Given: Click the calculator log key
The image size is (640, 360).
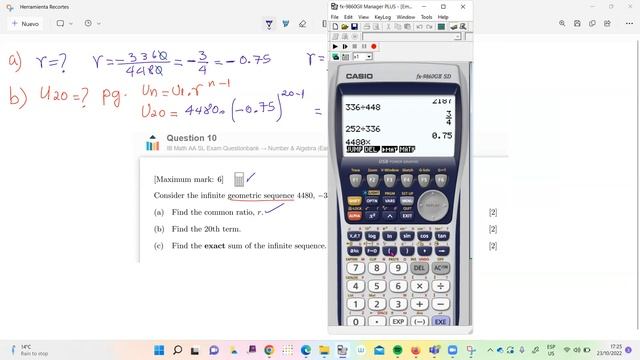Looking at the screenshot, I should click(x=372, y=236).
